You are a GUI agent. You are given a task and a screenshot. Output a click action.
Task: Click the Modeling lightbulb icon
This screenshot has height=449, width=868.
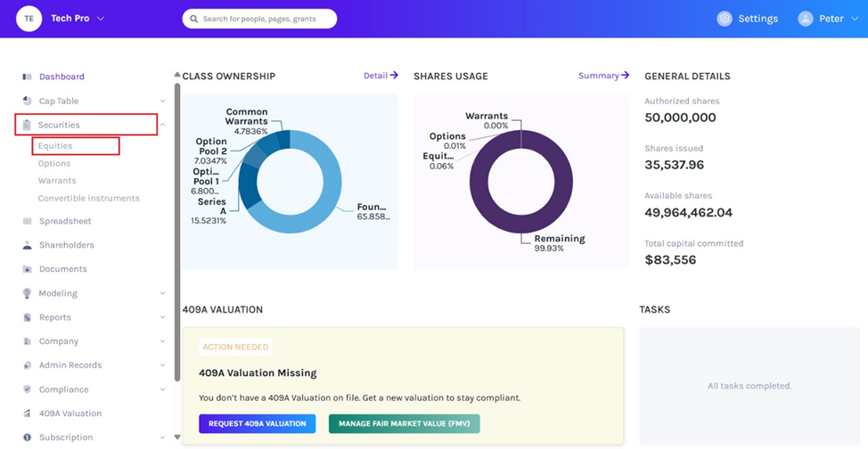pos(27,293)
